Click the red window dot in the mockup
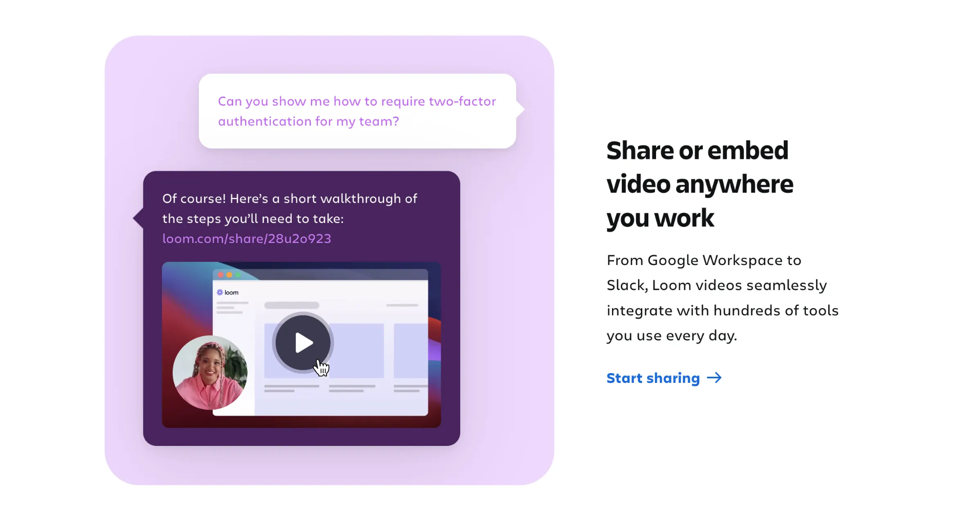Viewport: 980px width, 511px height. coord(221,275)
